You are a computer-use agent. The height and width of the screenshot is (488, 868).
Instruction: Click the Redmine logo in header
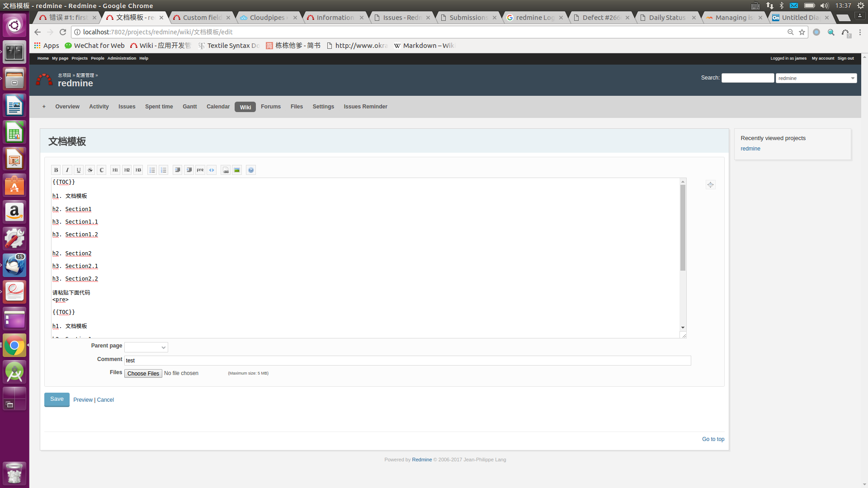44,80
